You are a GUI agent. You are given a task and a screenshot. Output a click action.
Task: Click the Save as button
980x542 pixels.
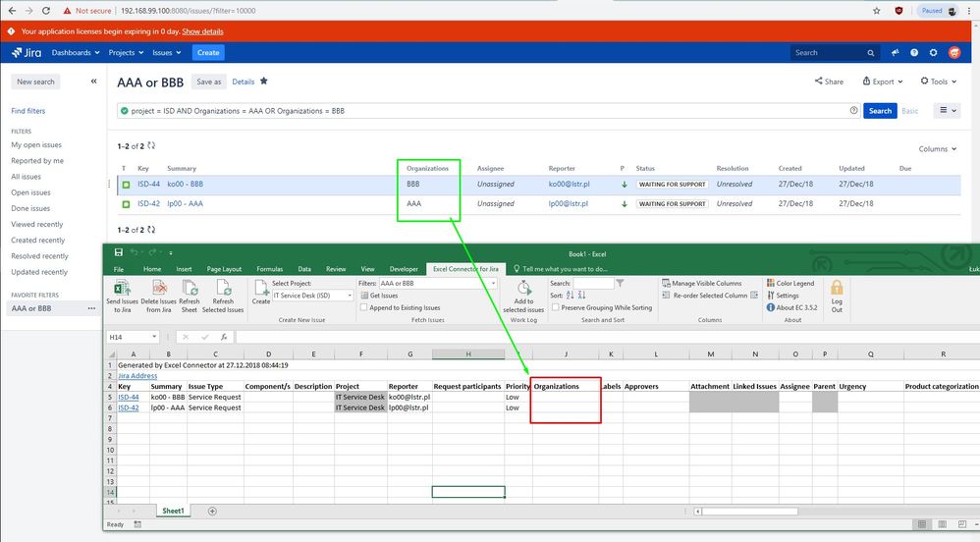(209, 81)
